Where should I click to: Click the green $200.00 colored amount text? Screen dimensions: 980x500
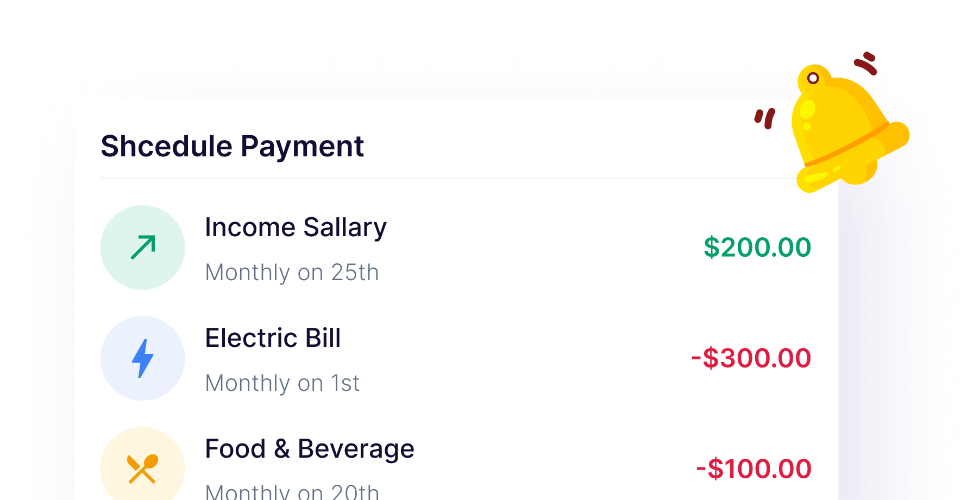tap(756, 247)
